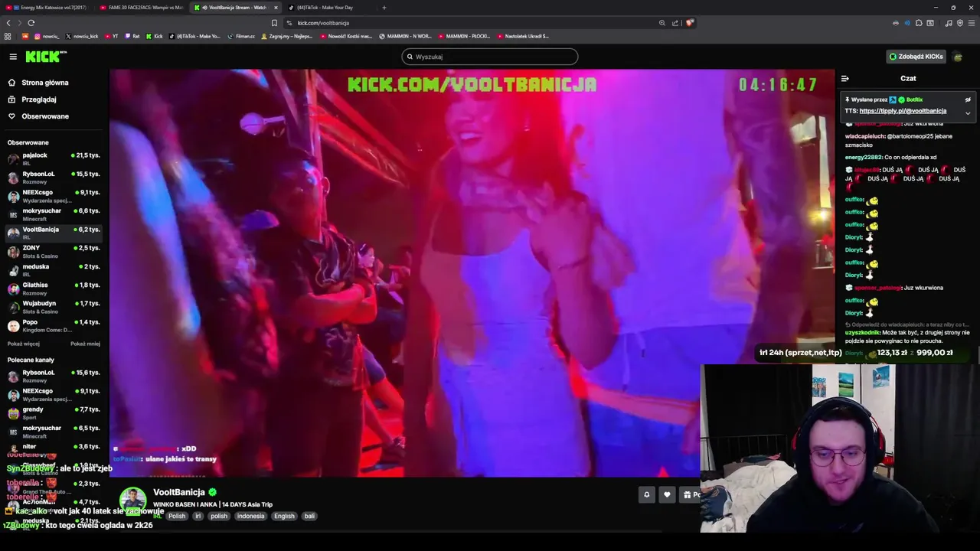Open meduska channel in Obserwowane list
This screenshot has width=980, height=551.
pos(54,269)
